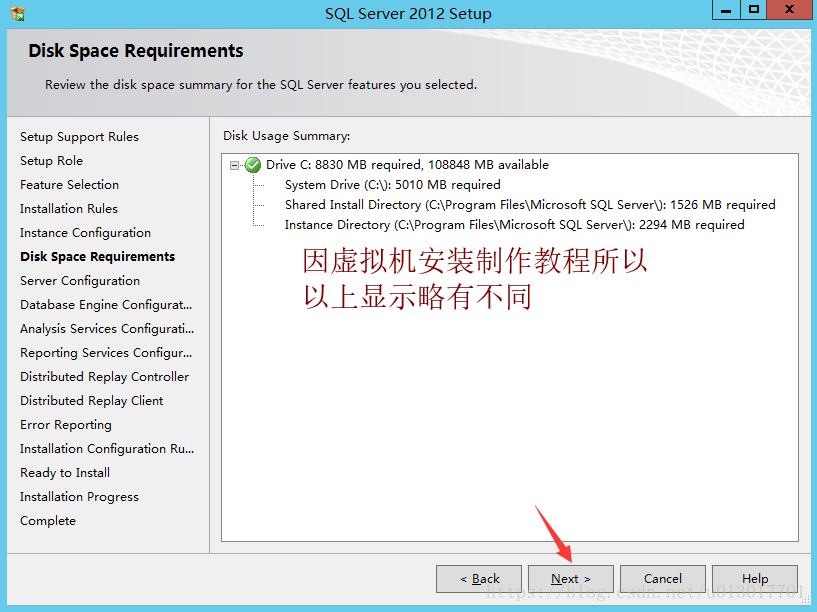Click the Error Reporting step
Image resolution: width=817 pixels, height=612 pixels.
pyautogui.click(x=66, y=424)
